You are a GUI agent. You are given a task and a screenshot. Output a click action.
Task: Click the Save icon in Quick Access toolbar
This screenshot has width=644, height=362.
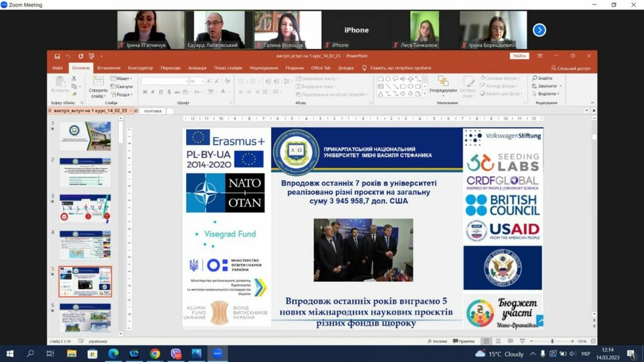coord(57,56)
